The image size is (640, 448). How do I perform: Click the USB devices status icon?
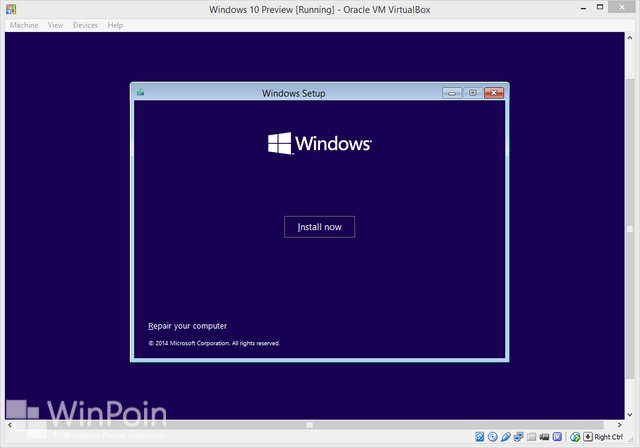(x=506, y=437)
